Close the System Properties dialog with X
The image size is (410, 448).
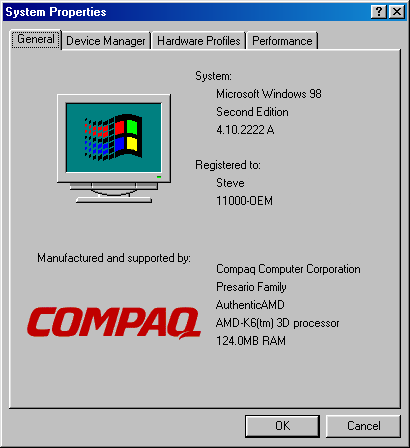coord(397,12)
